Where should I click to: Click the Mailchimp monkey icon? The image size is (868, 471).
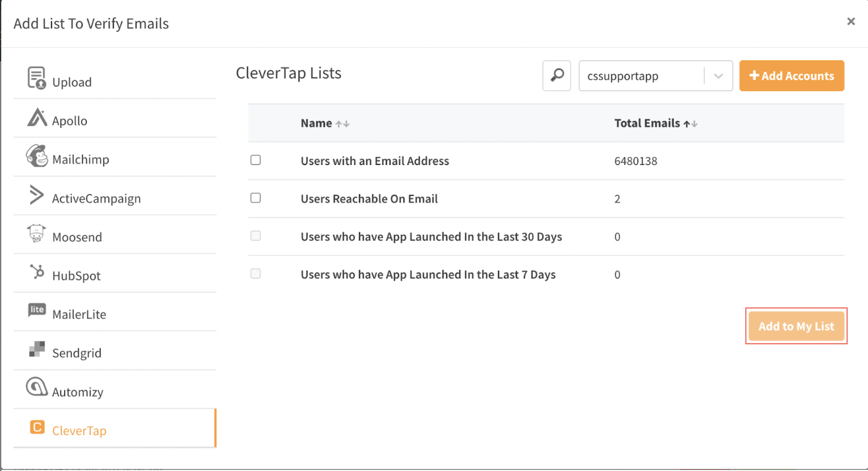click(x=37, y=156)
